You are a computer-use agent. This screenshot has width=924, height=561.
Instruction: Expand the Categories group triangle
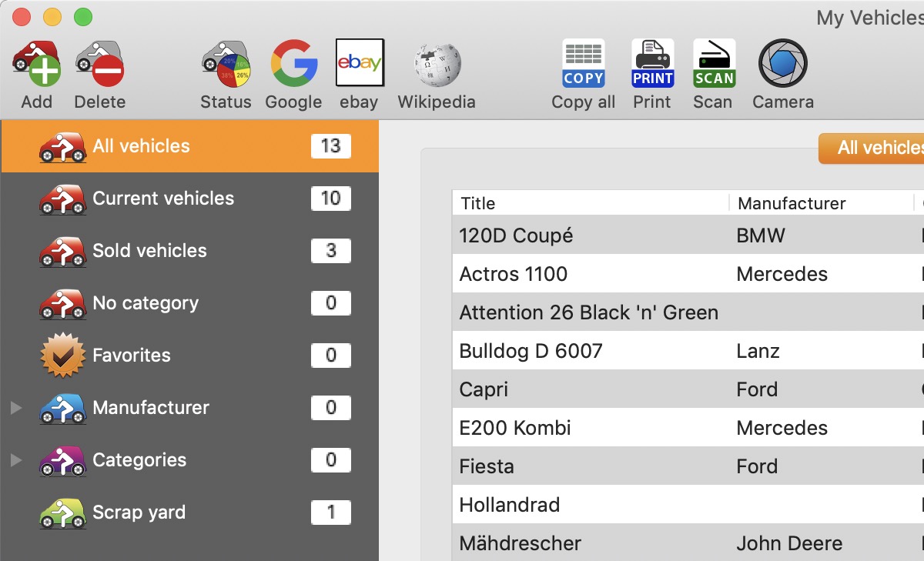point(16,460)
